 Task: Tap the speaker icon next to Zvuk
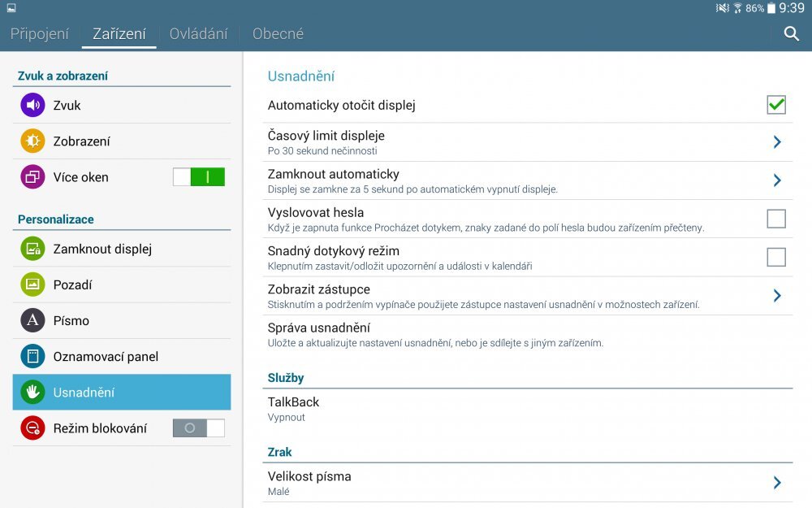tap(32, 106)
